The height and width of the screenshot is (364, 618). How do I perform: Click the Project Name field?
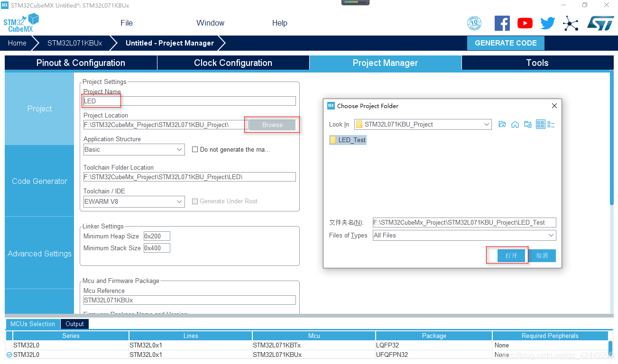click(189, 101)
